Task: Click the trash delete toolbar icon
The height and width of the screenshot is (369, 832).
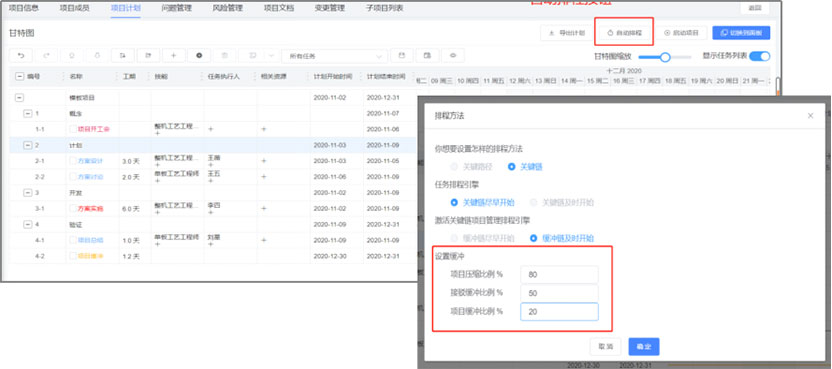Action: coord(225,55)
